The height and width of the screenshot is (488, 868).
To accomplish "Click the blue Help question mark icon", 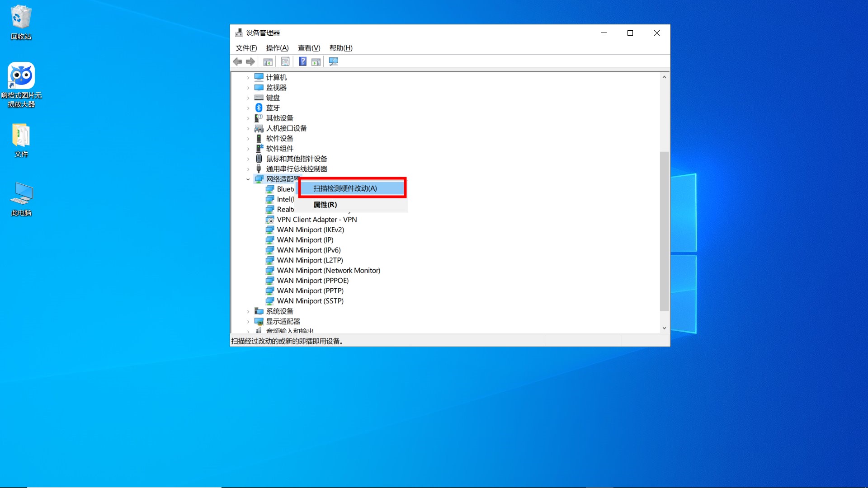I will (x=302, y=62).
